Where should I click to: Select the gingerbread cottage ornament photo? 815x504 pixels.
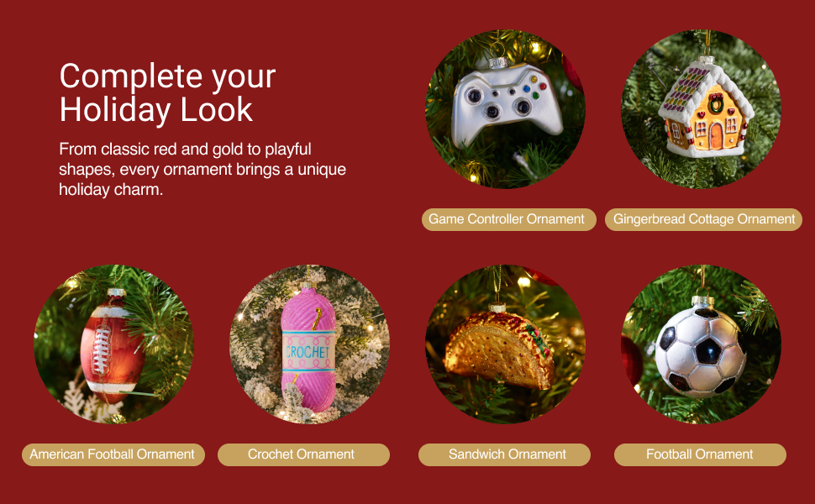coord(702,109)
